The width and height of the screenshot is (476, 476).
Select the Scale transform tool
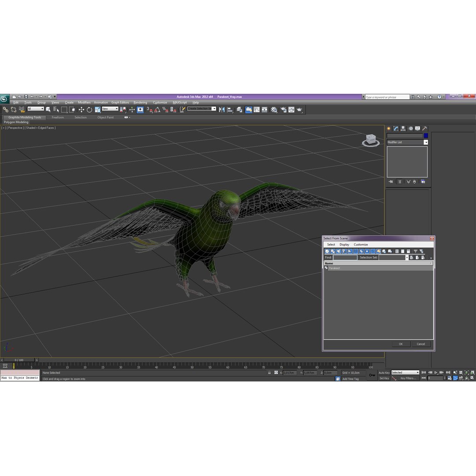coord(97,110)
